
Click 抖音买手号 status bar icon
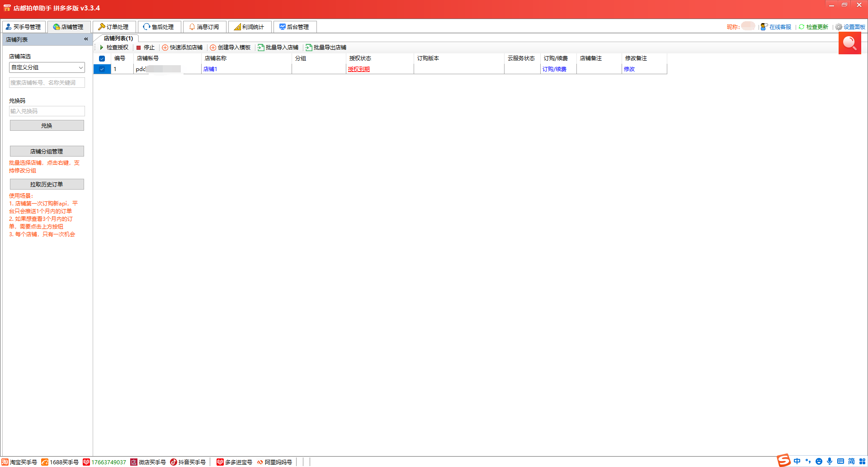[174, 462]
